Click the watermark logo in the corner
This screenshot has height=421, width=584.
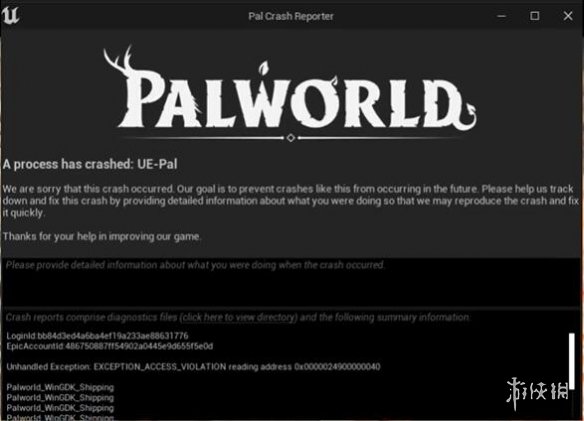[x=537, y=393]
